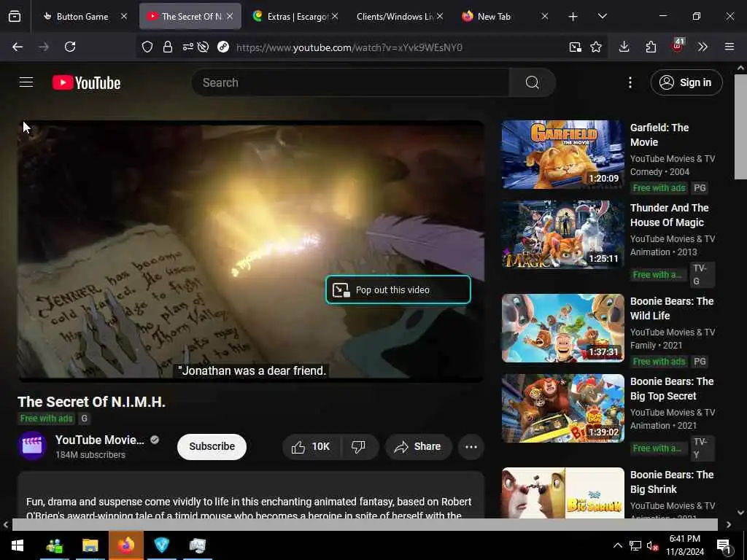Close the New Tab tab
Screen dimensions: 747x560
tap(544, 16)
